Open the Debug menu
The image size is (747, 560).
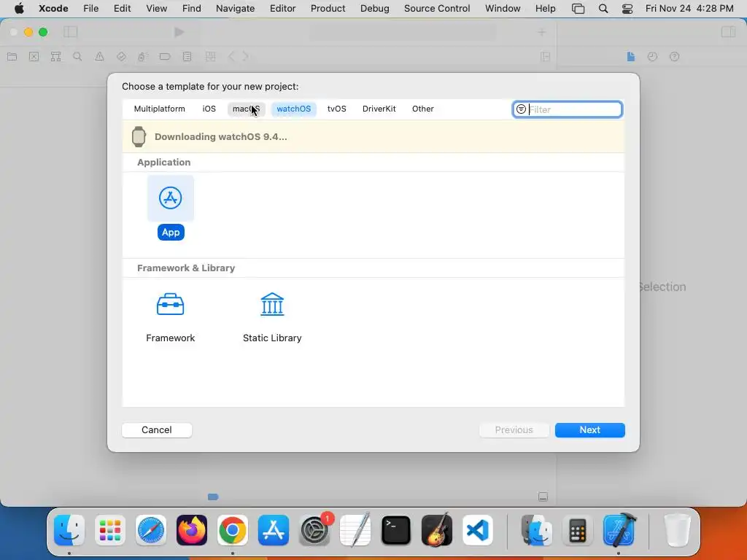pyautogui.click(x=374, y=8)
